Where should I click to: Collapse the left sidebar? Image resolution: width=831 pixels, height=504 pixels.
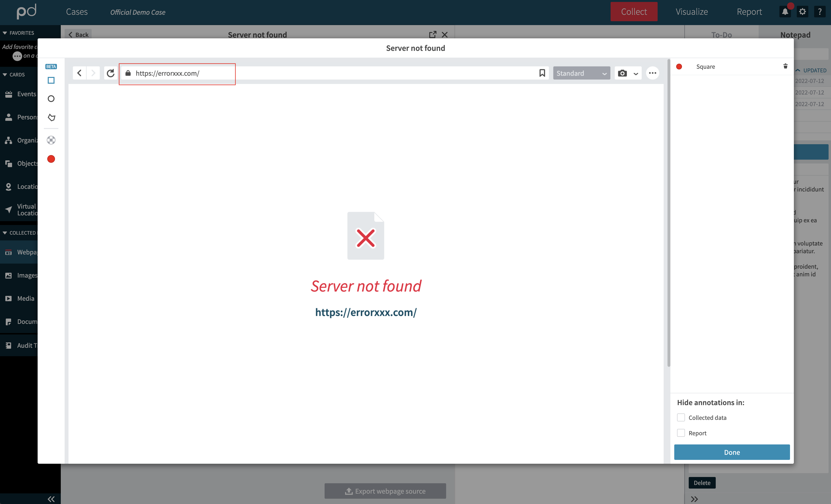51,499
